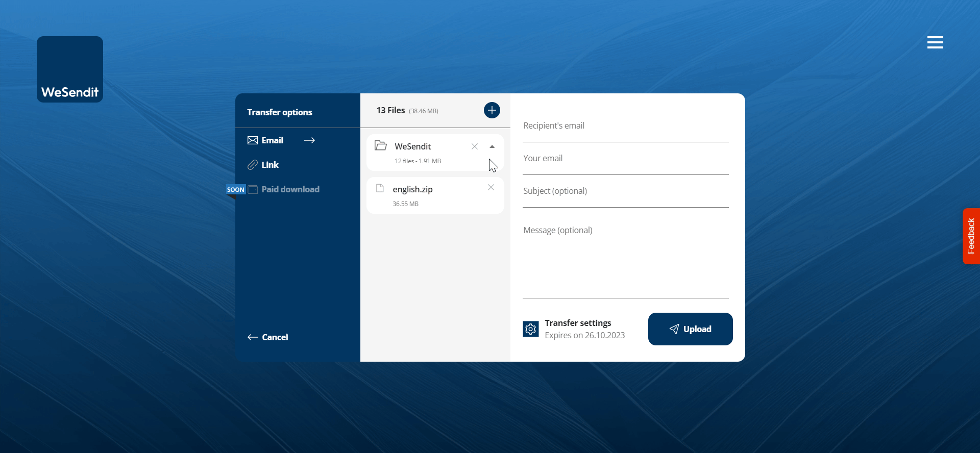
Task: Click the Transfer settings label
Action: pyautogui.click(x=578, y=323)
